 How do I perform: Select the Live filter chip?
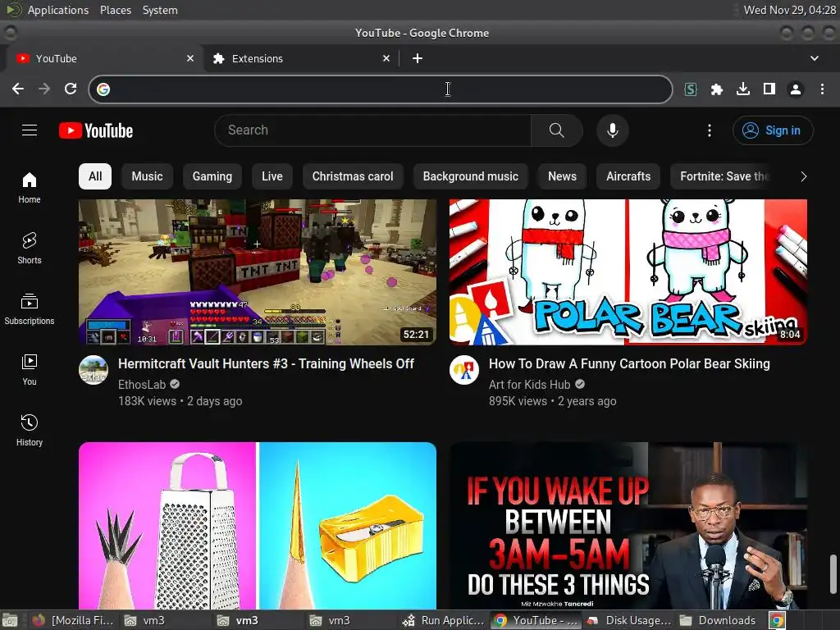(x=272, y=177)
